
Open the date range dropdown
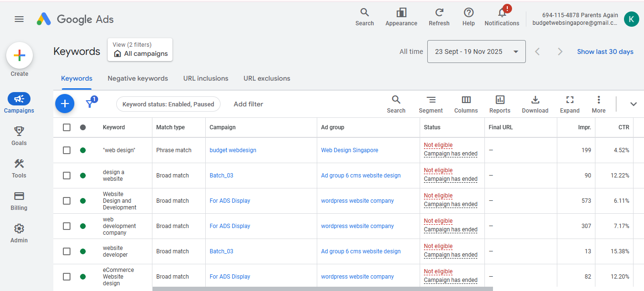point(476,52)
